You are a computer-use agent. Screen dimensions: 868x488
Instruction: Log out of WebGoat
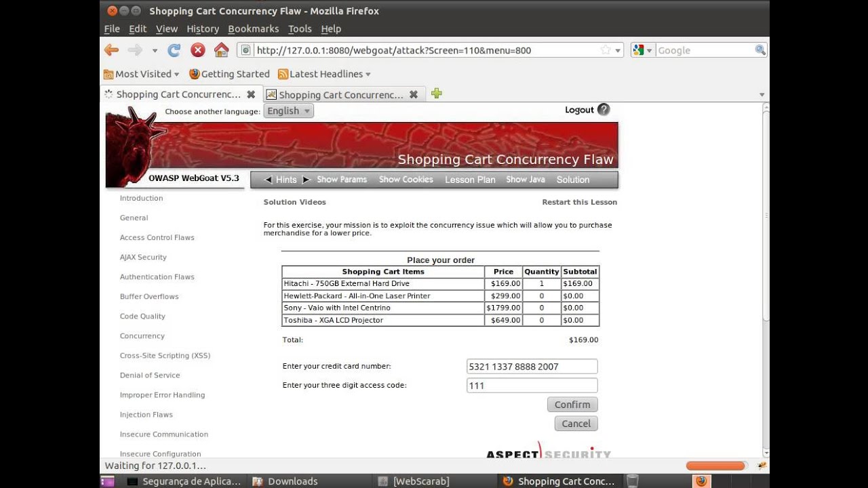(x=579, y=110)
